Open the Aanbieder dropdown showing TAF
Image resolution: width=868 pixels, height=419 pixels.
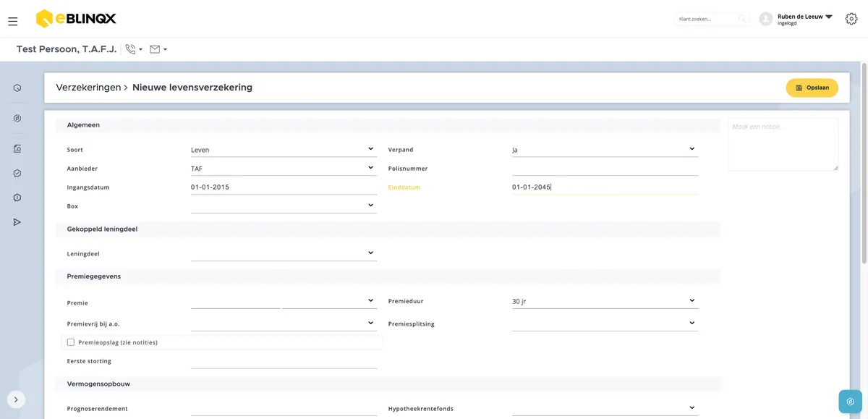point(284,169)
